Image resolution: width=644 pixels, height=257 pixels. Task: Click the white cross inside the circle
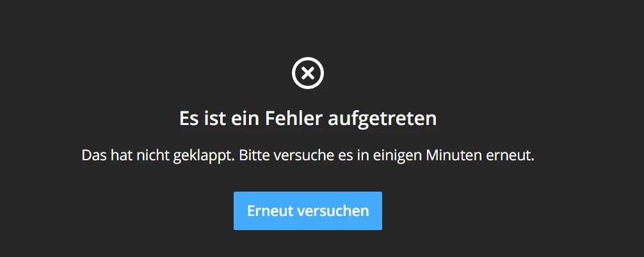coord(308,73)
